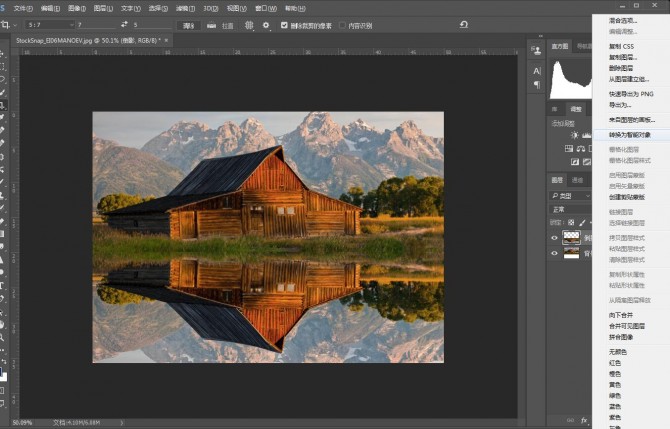This screenshot has width=670, height=429.
Task: Uncheck the 删除裁剪的像素 checkbox
Action: [284, 24]
